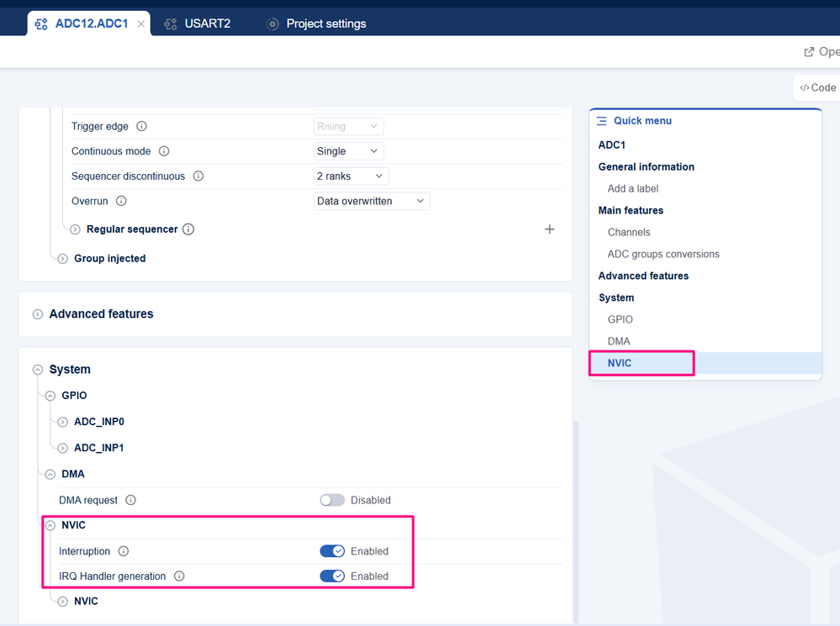This screenshot has width=840, height=626.
Task: Click the ADC12.ADC1 tab peripheral icon
Action: (x=41, y=24)
